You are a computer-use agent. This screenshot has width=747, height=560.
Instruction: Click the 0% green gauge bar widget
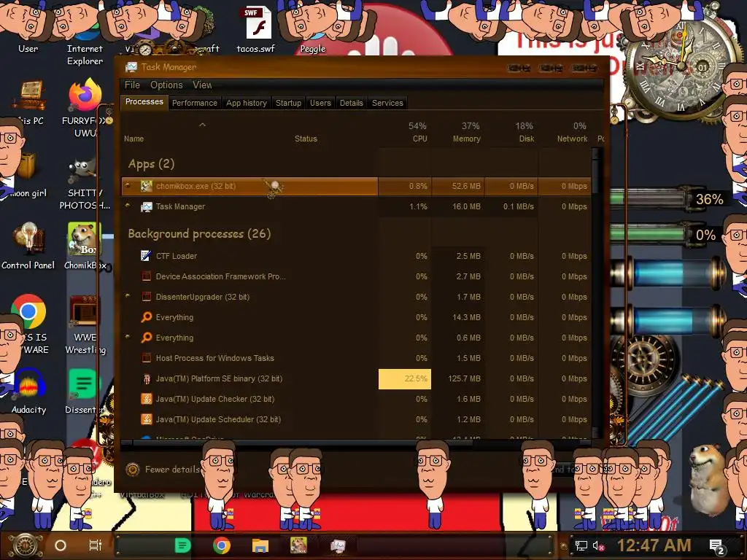tap(651, 234)
